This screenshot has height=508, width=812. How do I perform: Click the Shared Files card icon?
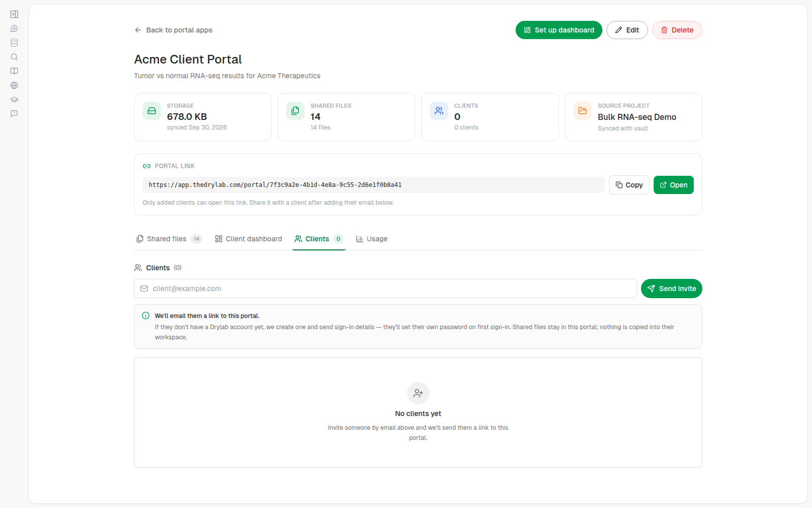click(x=295, y=111)
